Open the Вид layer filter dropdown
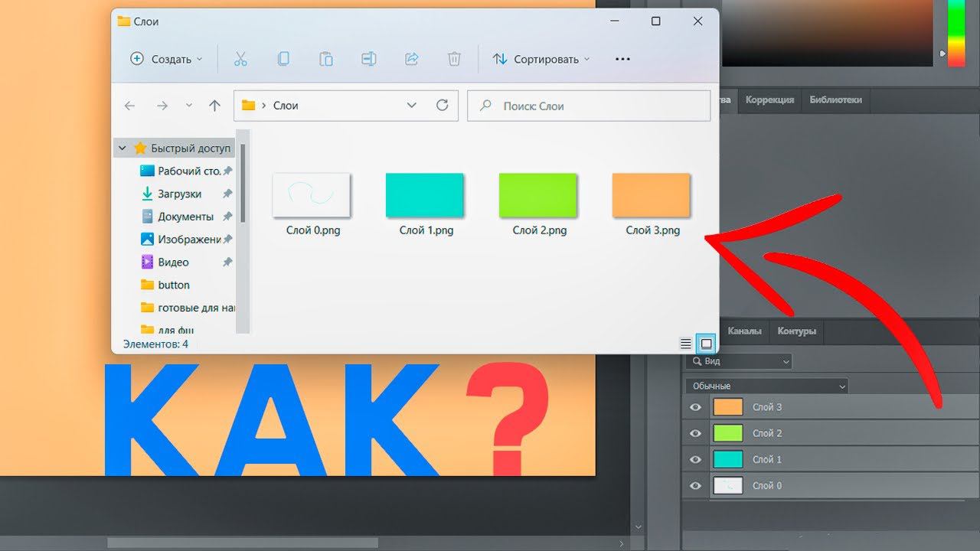The height and width of the screenshot is (551, 980). click(x=740, y=361)
